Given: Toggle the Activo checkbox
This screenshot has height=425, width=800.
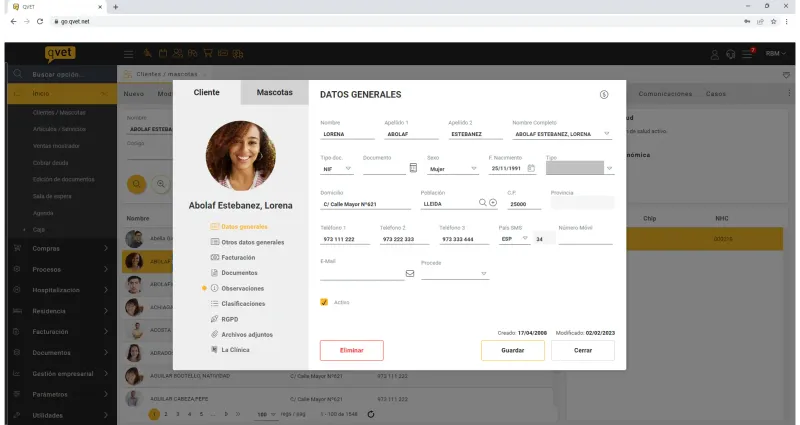Looking at the screenshot, I should pyautogui.click(x=324, y=302).
